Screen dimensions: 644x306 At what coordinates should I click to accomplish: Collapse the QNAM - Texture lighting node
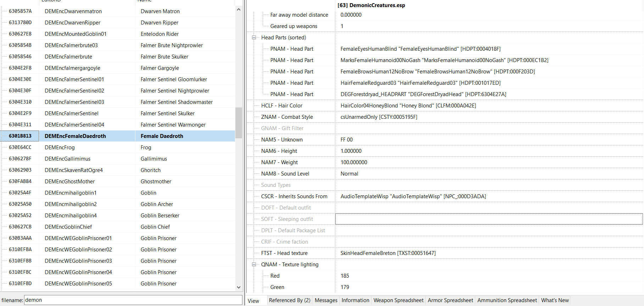pyautogui.click(x=254, y=265)
